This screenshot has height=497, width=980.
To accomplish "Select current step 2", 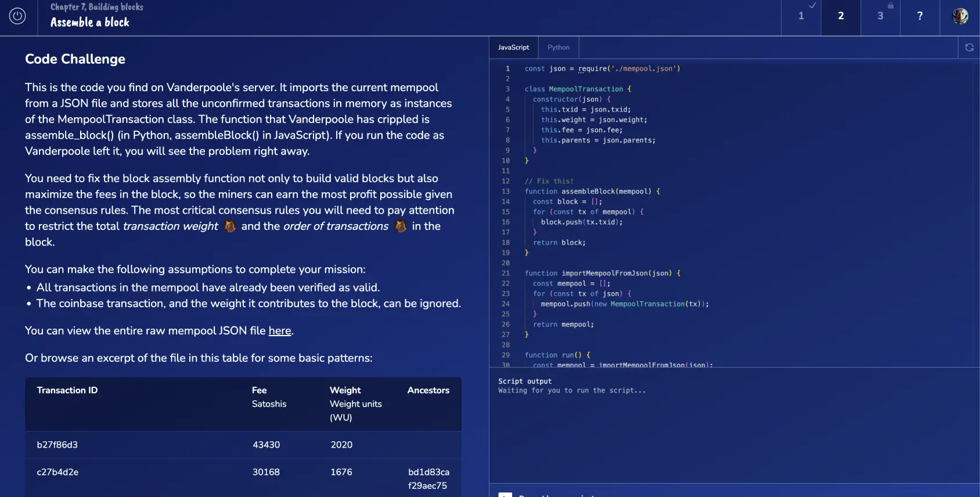I will click(x=841, y=16).
